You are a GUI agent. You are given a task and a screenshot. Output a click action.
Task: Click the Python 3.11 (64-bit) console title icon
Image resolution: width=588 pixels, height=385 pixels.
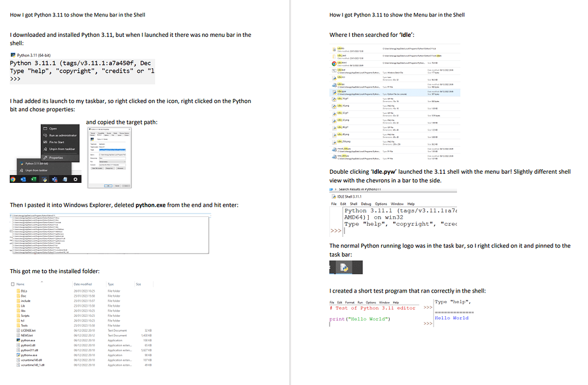click(12, 55)
